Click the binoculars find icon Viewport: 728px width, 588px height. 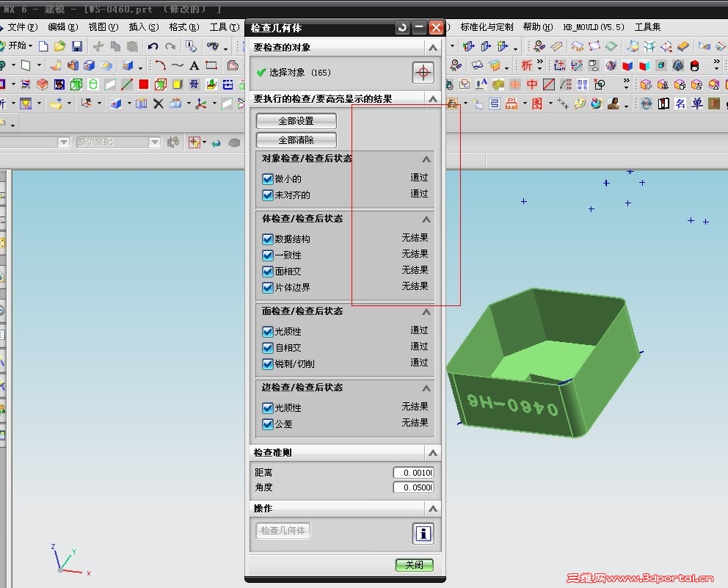[213, 46]
